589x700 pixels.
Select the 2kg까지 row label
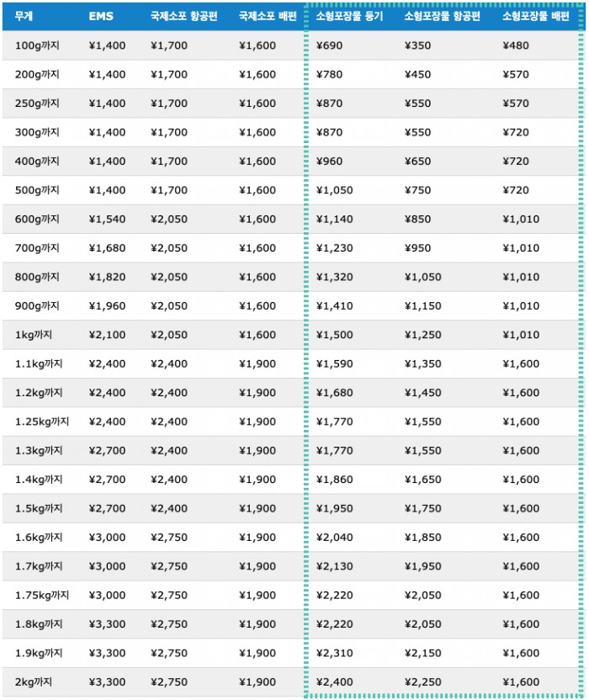(34, 682)
